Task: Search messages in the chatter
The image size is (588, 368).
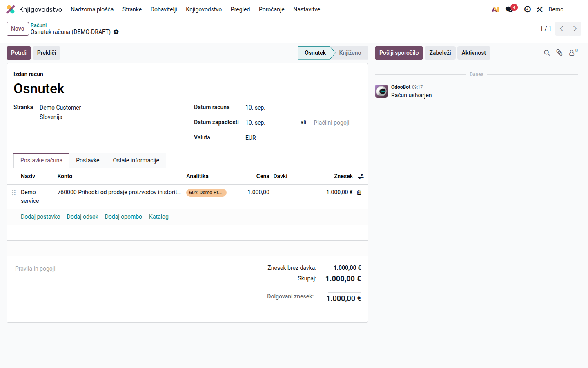Action: pos(547,53)
